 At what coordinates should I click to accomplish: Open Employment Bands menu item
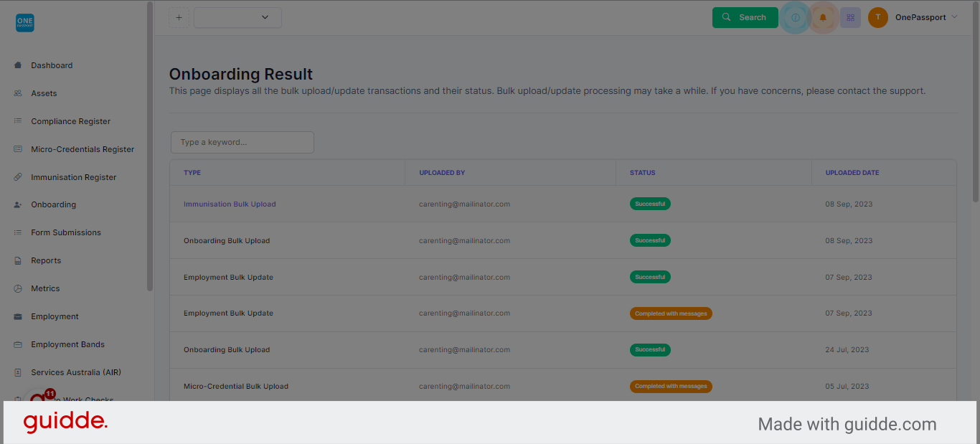(67, 344)
